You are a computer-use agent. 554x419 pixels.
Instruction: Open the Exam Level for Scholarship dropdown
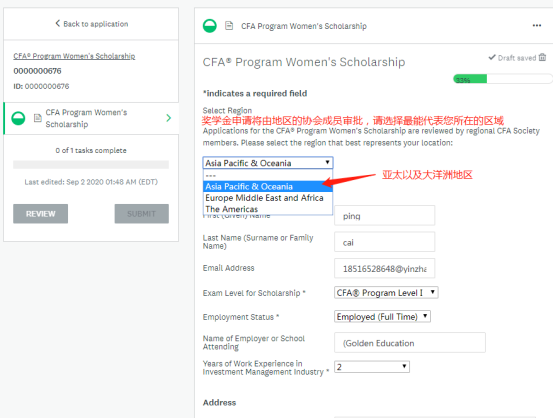386,293
